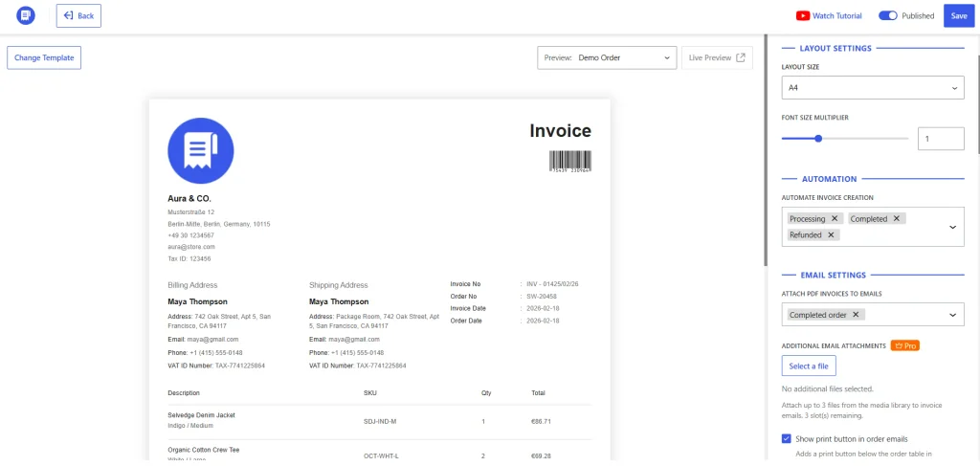The width and height of the screenshot is (980, 466).
Task: Click the YouTube icon beside Watch Tutorial
Action: tap(803, 16)
